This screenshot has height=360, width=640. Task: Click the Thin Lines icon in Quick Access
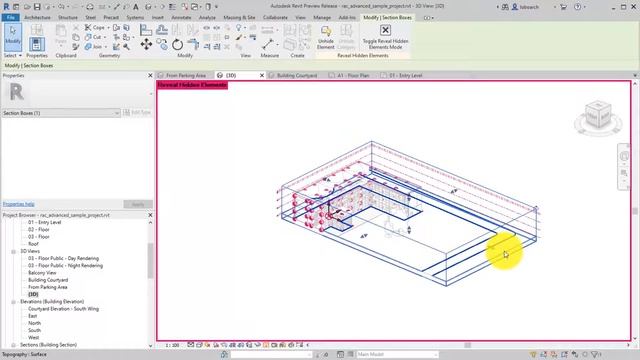(173, 7)
